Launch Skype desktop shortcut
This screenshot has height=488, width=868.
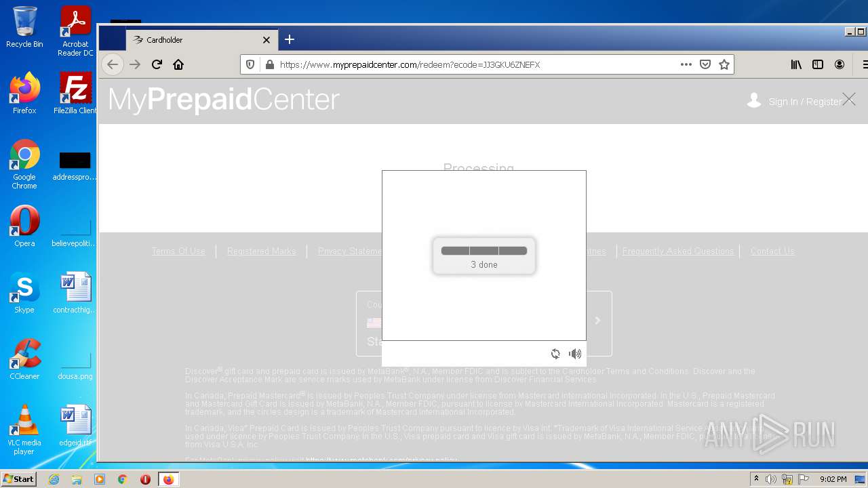[24, 293]
